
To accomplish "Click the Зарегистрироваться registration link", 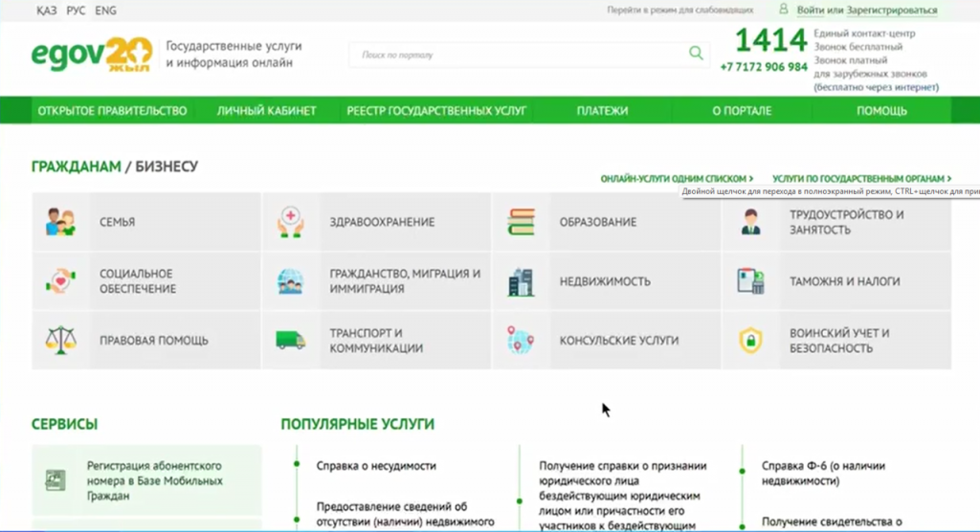I will pos(892,10).
